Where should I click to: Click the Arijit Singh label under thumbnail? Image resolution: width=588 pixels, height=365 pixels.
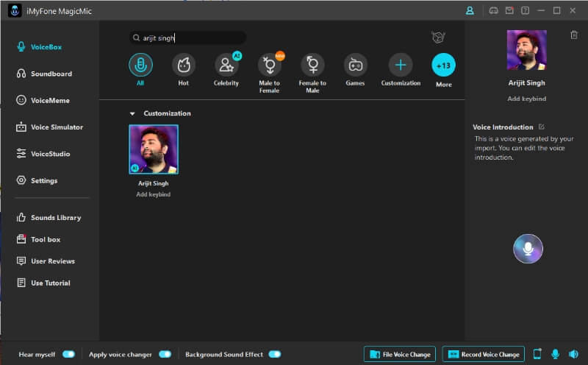click(x=154, y=183)
